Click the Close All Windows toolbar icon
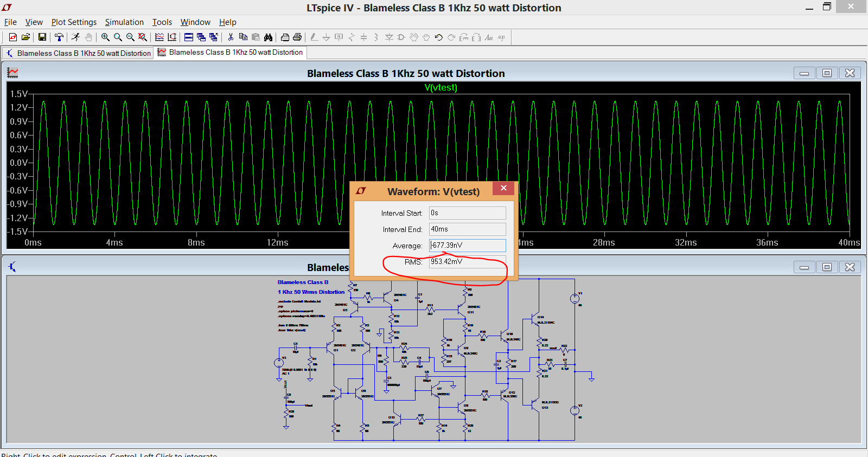Image resolution: width=868 pixels, height=457 pixels. pyautogui.click(x=214, y=37)
